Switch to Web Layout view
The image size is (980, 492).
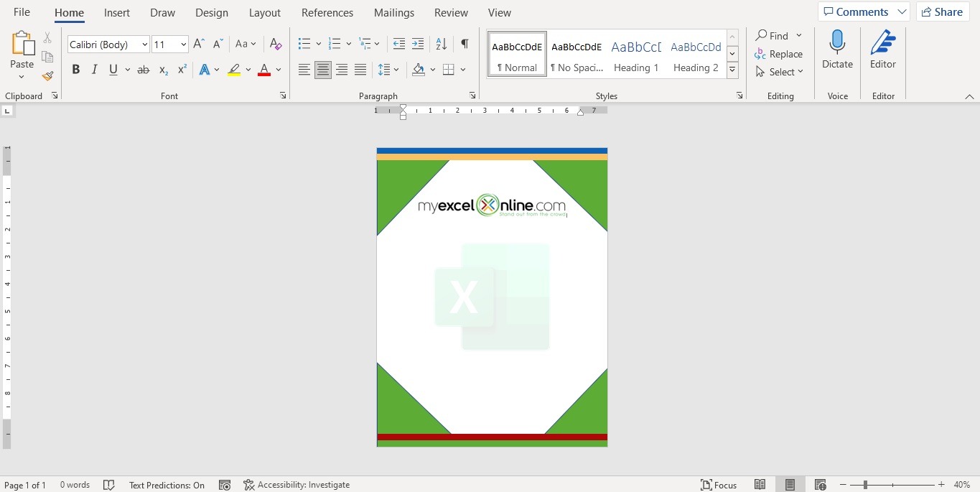tap(821, 485)
